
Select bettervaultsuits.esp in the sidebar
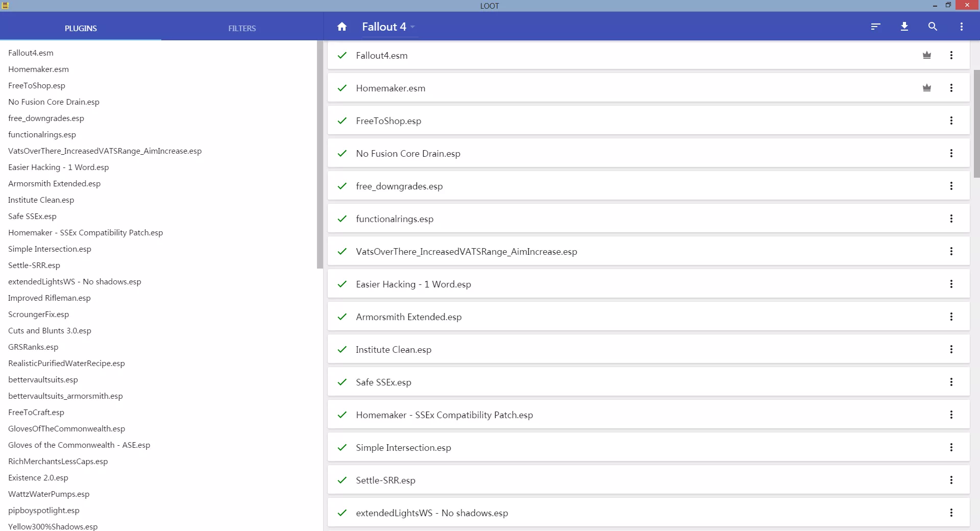[43, 379]
